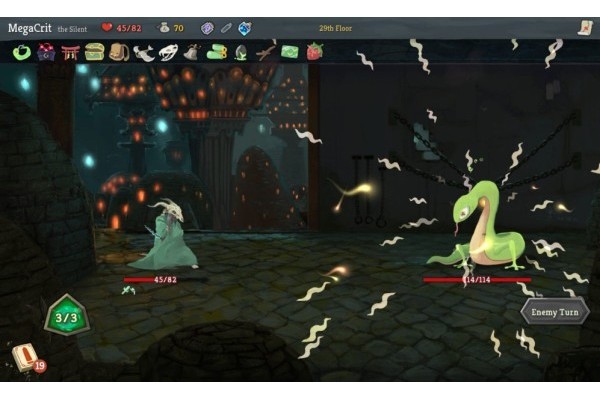Click the Strawberry relic
The height and width of the screenshot is (400, 600).
pos(315,52)
